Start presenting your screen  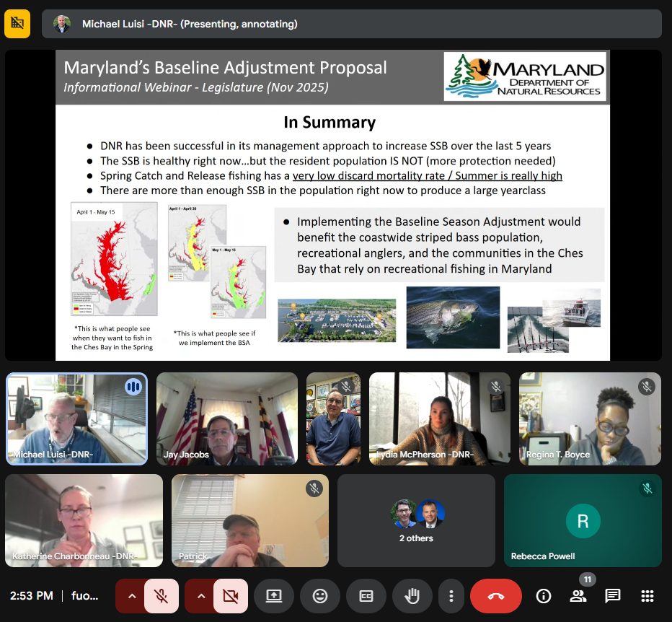274,596
